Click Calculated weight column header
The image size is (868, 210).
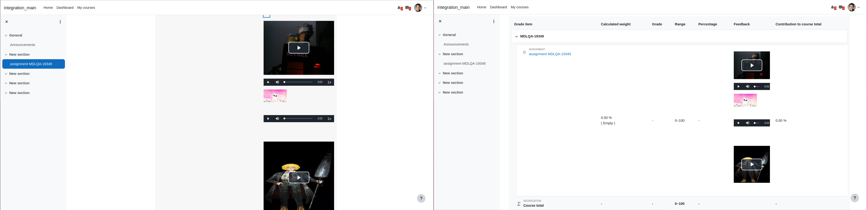point(616,24)
